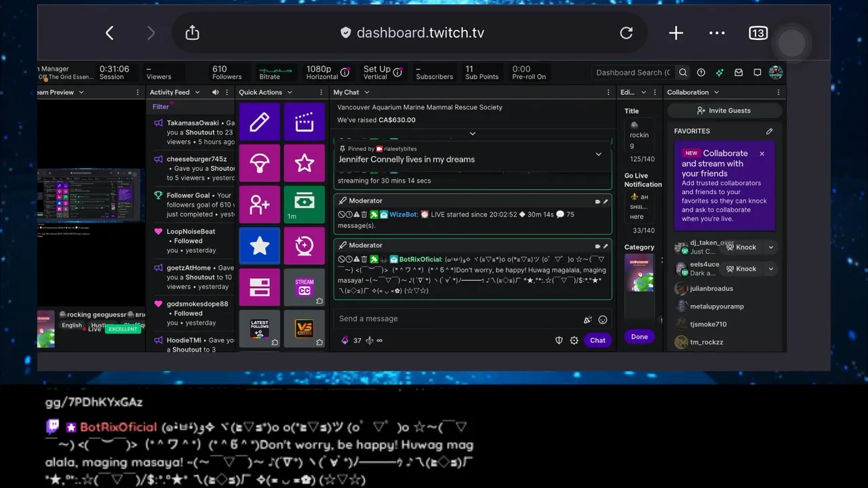The height and width of the screenshot is (488, 868).
Task: Open the Collaboration panel dropdown
Action: click(x=716, y=92)
